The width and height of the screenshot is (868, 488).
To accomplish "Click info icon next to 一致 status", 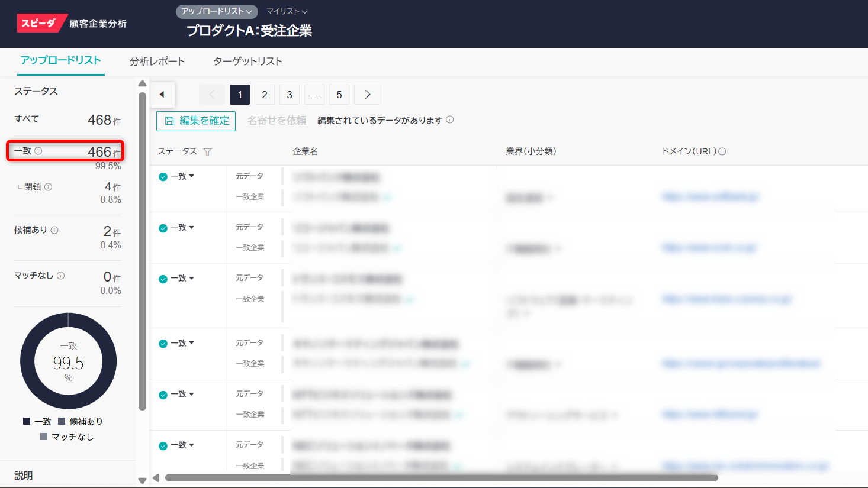I will (38, 151).
